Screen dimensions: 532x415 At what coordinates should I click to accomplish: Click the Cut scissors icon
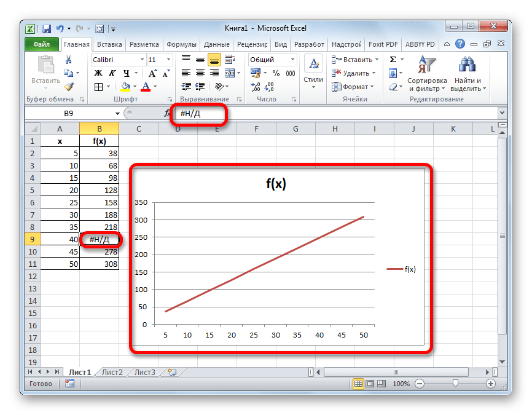(69, 60)
